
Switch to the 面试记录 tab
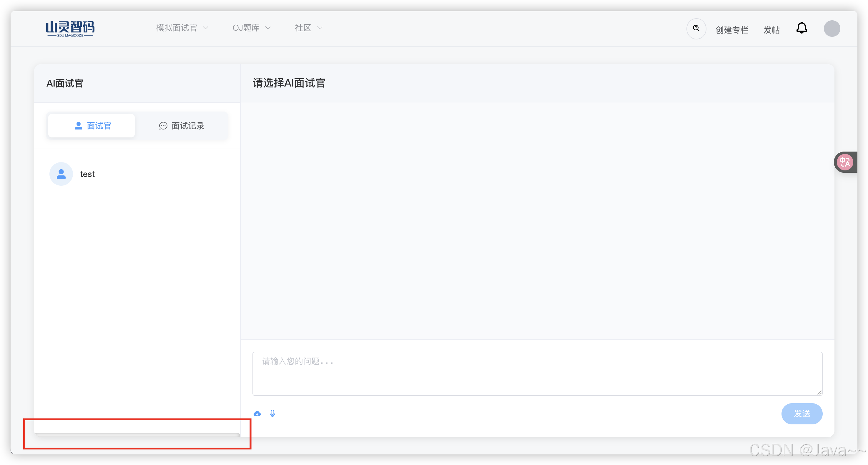[x=182, y=126]
